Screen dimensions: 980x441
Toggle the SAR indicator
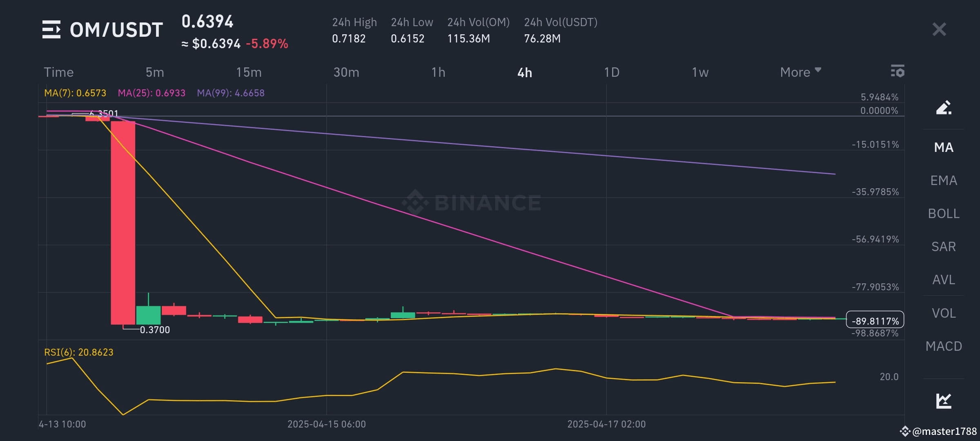[944, 247]
